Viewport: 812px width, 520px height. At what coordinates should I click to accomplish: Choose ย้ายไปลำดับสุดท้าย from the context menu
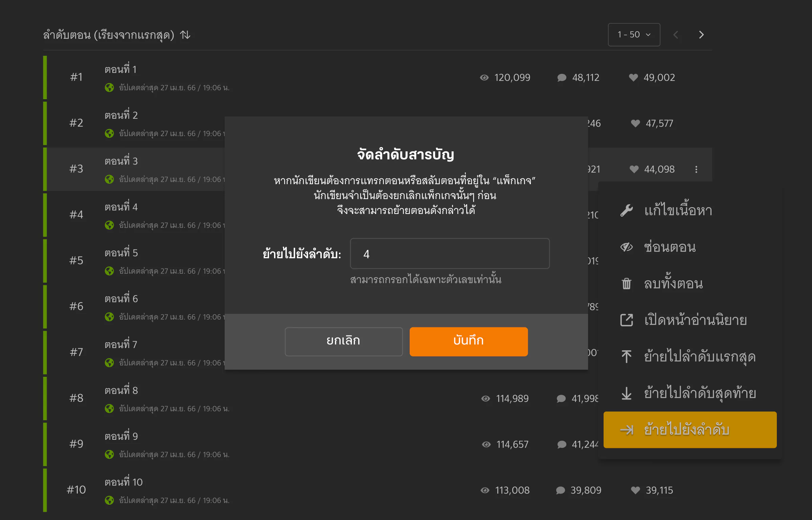point(690,393)
